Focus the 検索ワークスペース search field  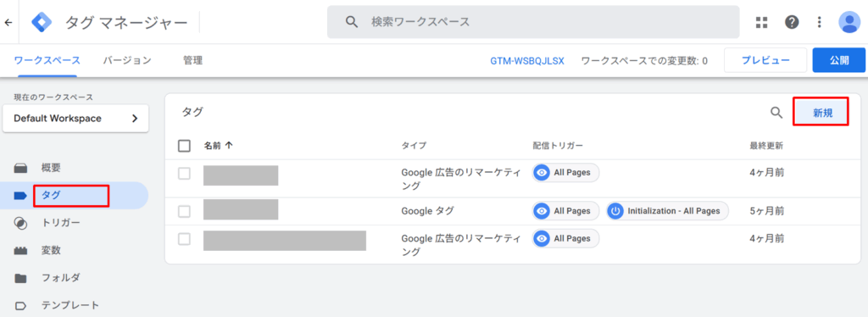533,22
